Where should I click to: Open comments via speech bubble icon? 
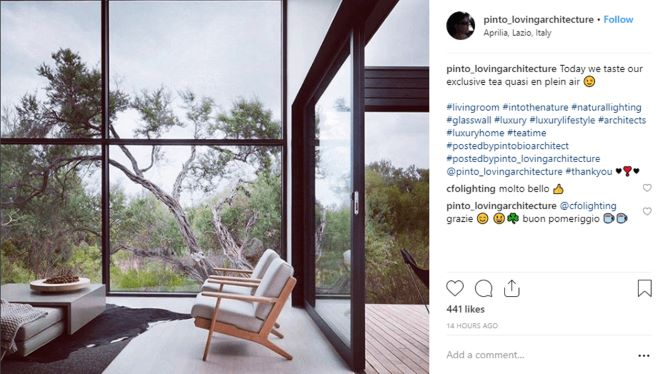pyautogui.click(x=484, y=288)
